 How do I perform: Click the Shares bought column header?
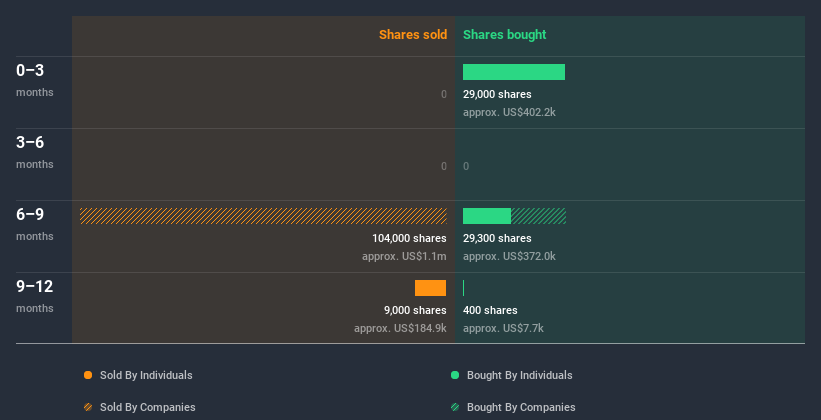tap(504, 35)
